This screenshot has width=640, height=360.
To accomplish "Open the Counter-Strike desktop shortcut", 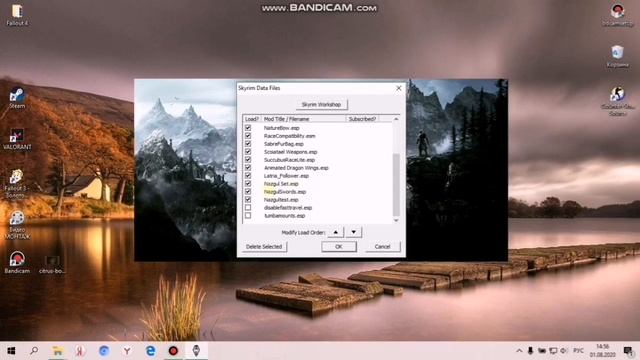I will 618,101.
